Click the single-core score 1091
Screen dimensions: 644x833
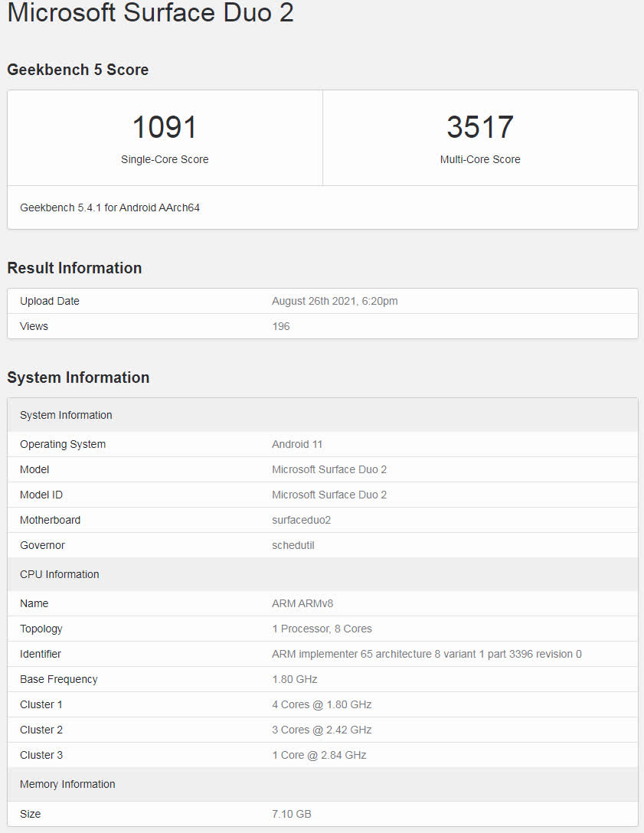(x=165, y=127)
